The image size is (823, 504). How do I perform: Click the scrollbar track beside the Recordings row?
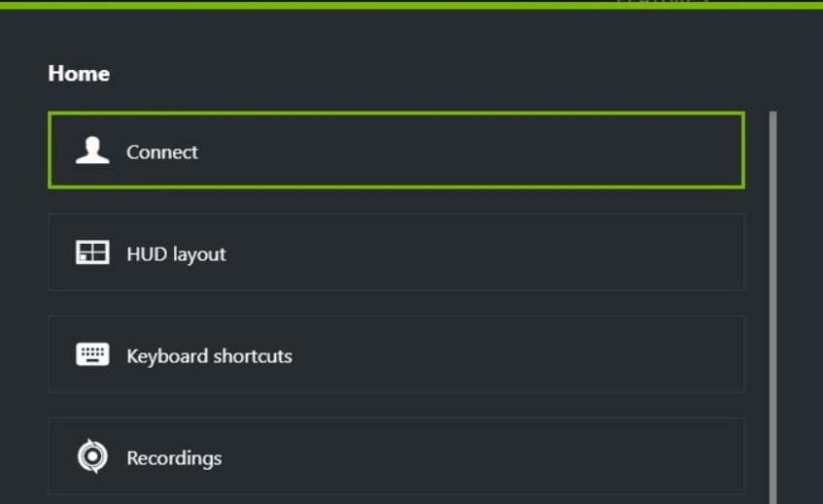[773, 455]
